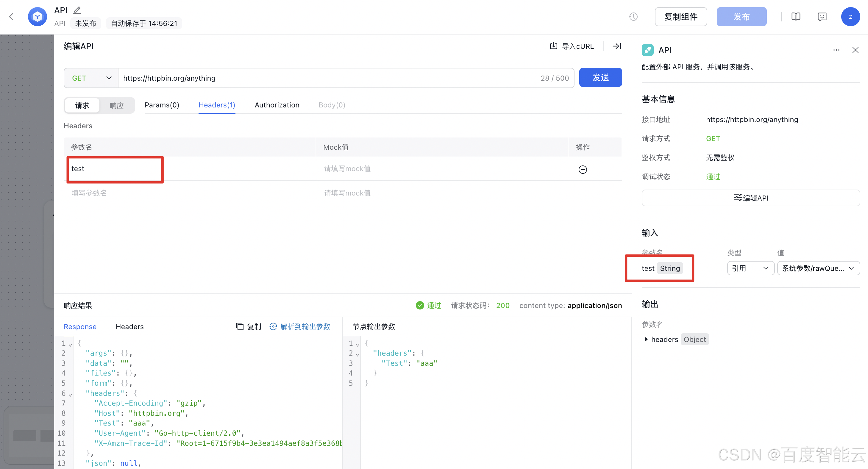Open the Authorization tab
Screen dimensions: 868x469
click(277, 105)
